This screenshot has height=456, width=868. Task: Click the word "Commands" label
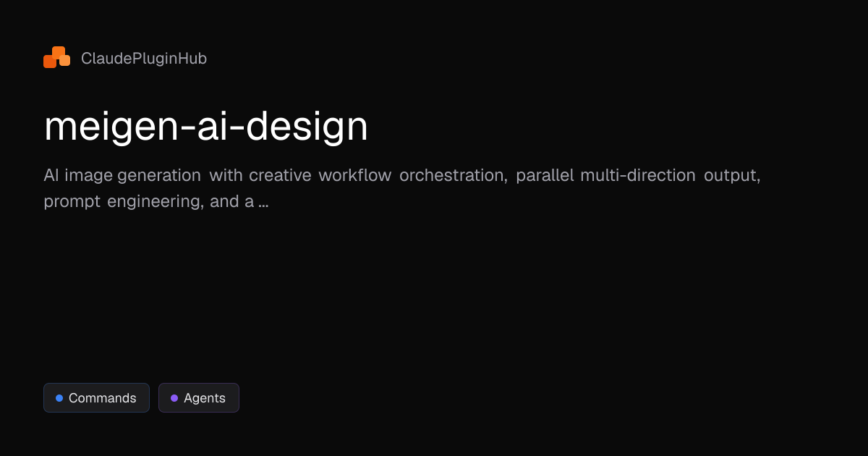click(102, 398)
